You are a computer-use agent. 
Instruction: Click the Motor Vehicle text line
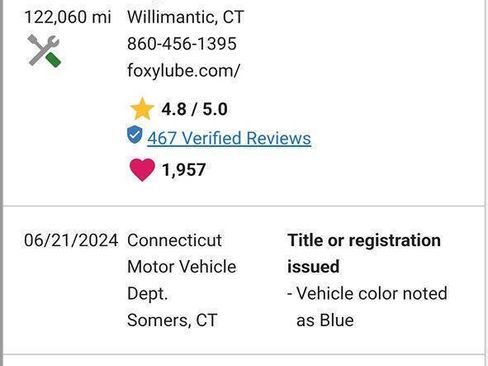click(x=182, y=267)
